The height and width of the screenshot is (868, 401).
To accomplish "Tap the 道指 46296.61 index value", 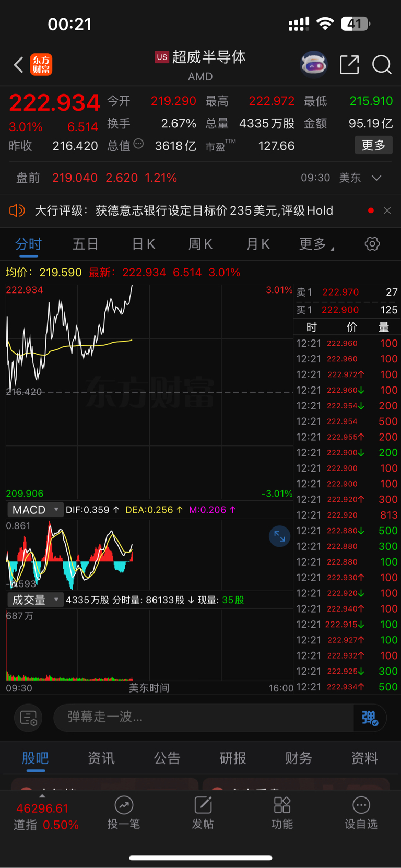I will (42, 808).
